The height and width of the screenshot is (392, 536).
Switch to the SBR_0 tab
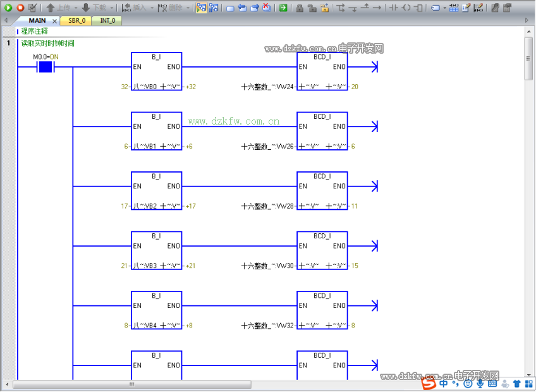tap(76, 20)
